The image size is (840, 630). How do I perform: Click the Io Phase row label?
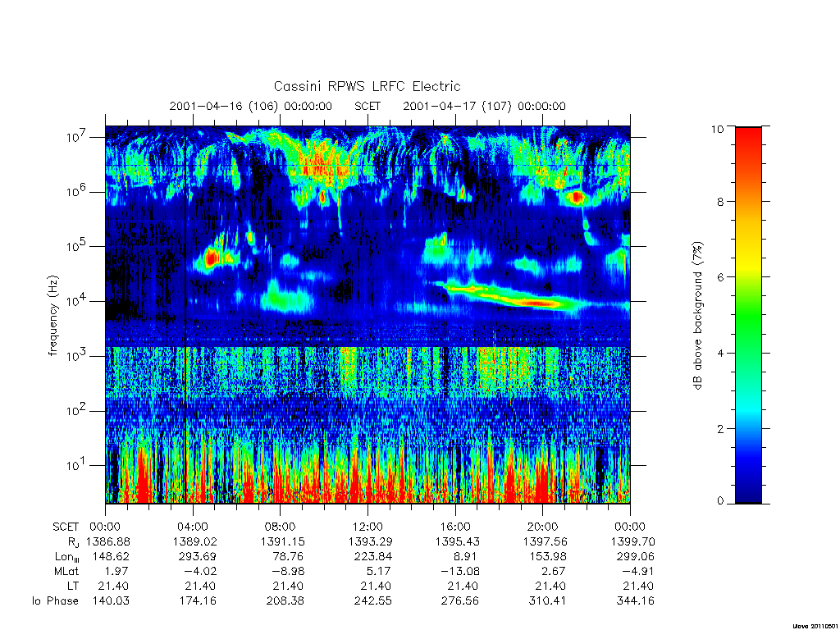click(55, 601)
